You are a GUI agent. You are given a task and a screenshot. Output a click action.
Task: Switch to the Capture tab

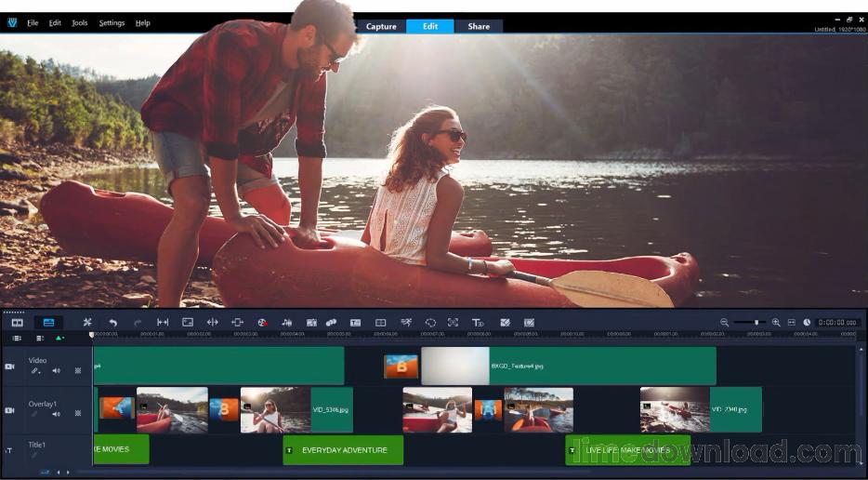click(381, 26)
